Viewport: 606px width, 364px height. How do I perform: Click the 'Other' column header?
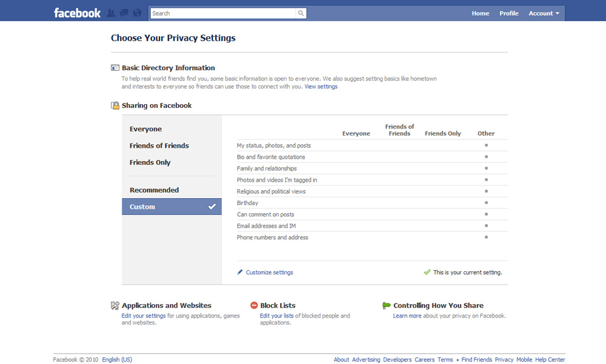tap(486, 133)
